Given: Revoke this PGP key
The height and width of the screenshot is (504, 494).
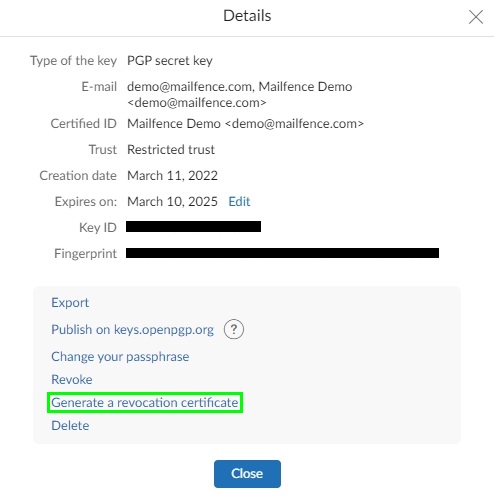Looking at the screenshot, I should [x=72, y=380].
